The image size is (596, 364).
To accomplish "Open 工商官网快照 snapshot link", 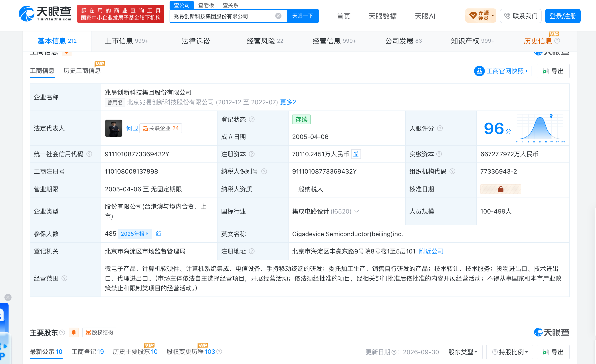I will pos(503,71).
